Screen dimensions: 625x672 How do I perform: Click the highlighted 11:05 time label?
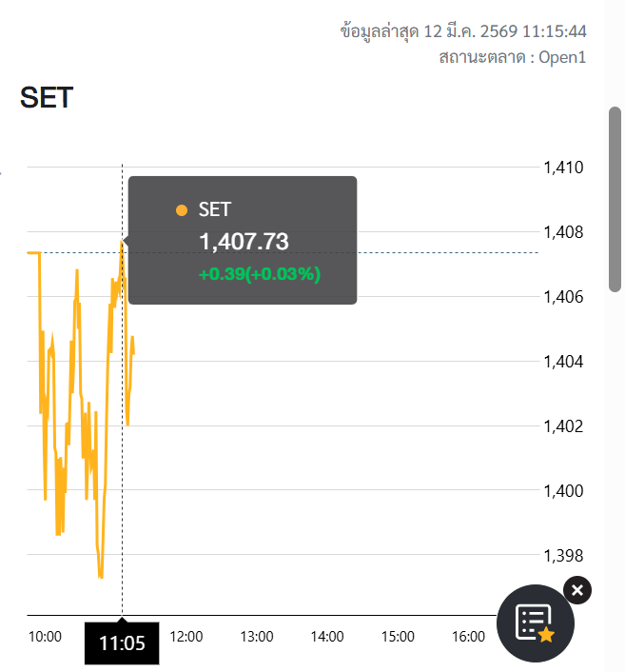122,643
